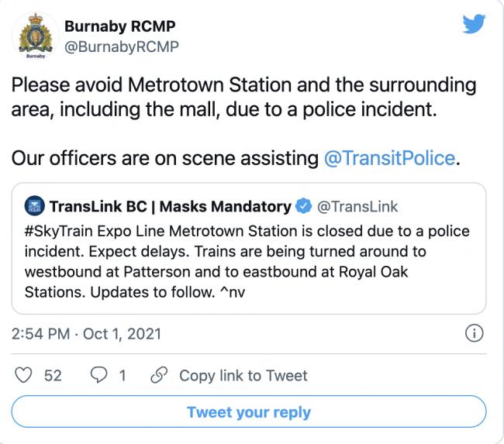Click the 52 likes count

[53, 376]
